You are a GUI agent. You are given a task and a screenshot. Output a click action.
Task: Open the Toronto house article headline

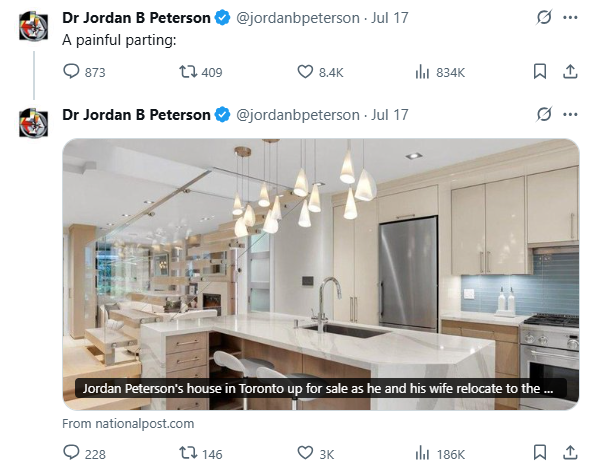pos(318,388)
